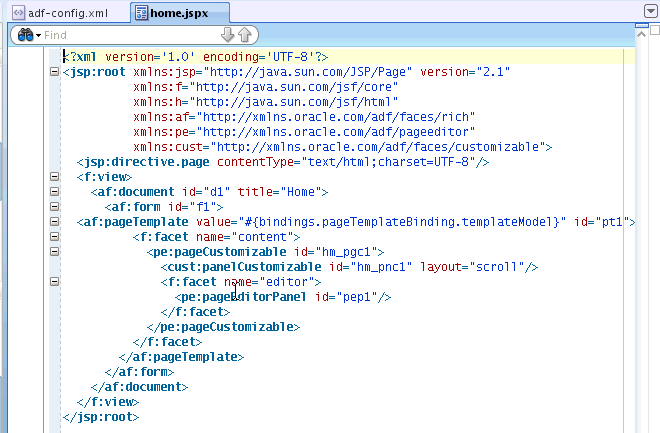Click the closing af:pageTemplate tag
This screenshot has height=433, width=660.
(181, 357)
